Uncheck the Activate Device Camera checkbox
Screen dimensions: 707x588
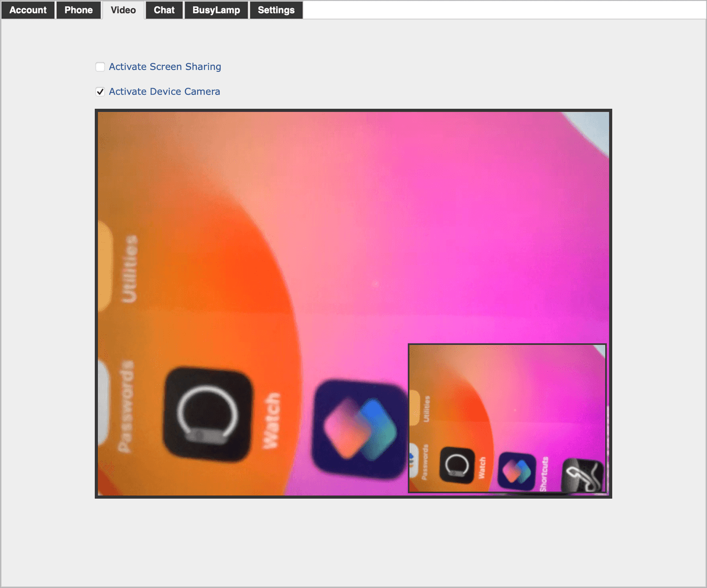(x=100, y=92)
